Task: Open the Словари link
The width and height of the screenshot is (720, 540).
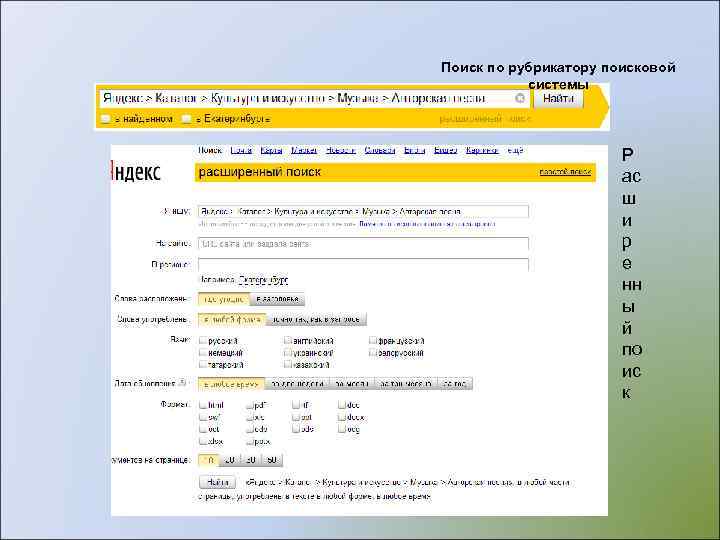Action: point(380,150)
